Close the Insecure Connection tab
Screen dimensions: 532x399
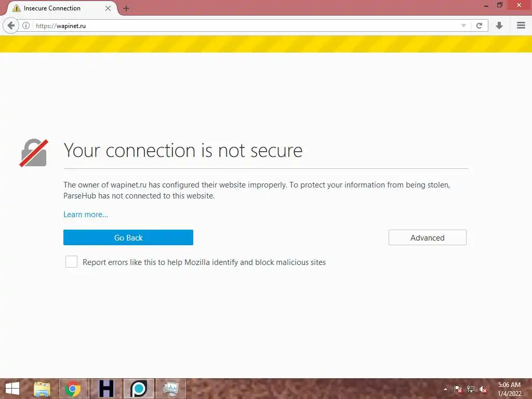point(108,8)
